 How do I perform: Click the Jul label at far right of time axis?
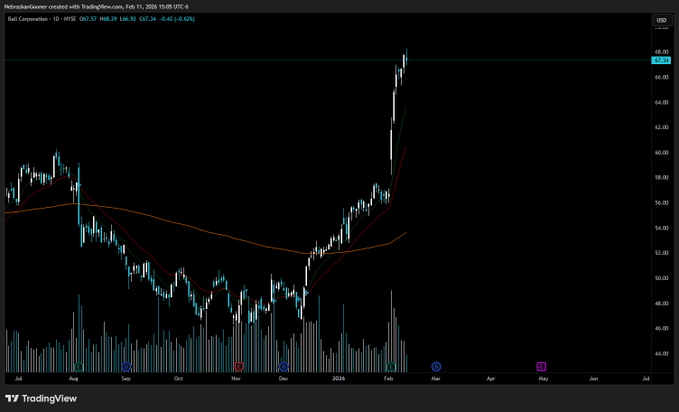(x=646, y=380)
